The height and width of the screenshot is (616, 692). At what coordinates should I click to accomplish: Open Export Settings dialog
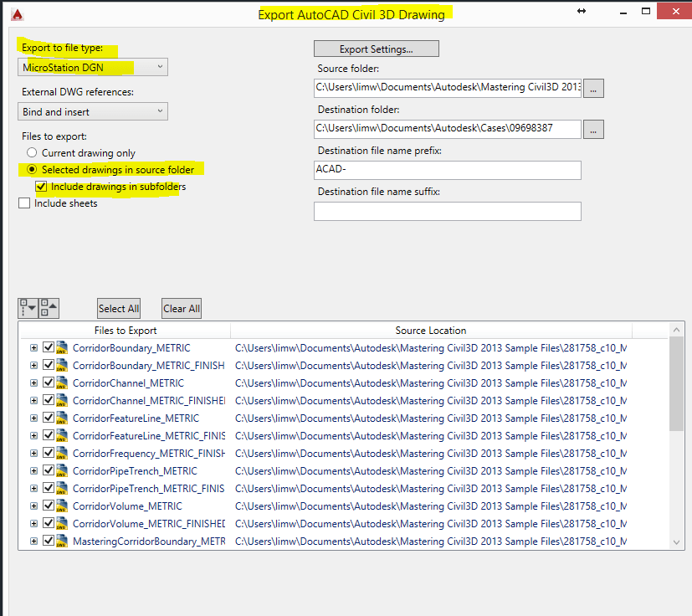coord(377,49)
